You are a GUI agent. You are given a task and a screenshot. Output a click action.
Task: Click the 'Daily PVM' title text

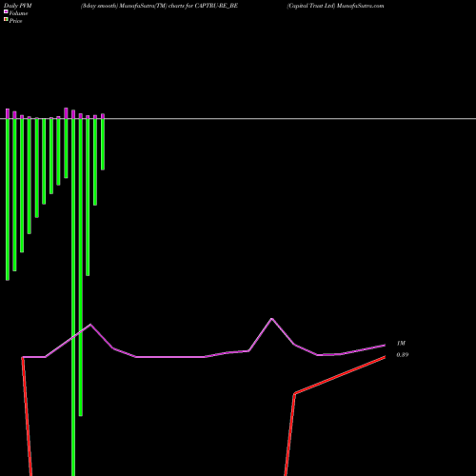coord(17,6)
